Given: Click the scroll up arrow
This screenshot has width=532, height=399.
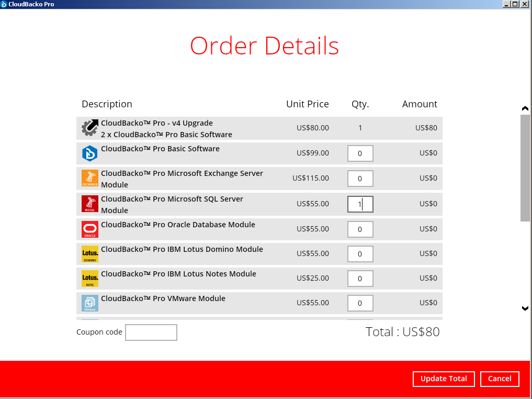Looking at the screenshot, I should click(x=525, y=109).
